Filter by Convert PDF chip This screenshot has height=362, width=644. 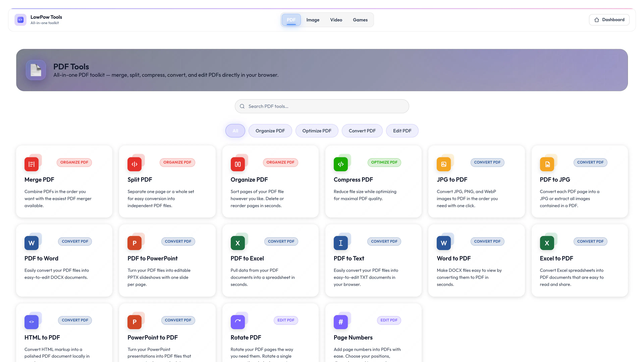pos(362,131)
